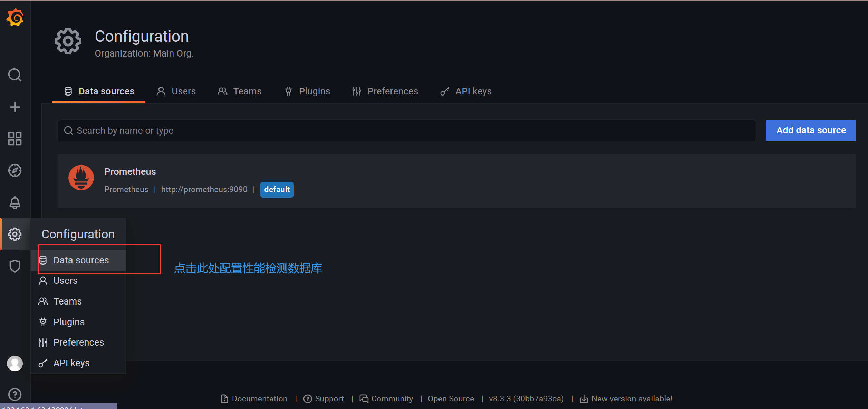868x409 pixels.
Task: Open the Explore compass icon
Action: [15, 170]
